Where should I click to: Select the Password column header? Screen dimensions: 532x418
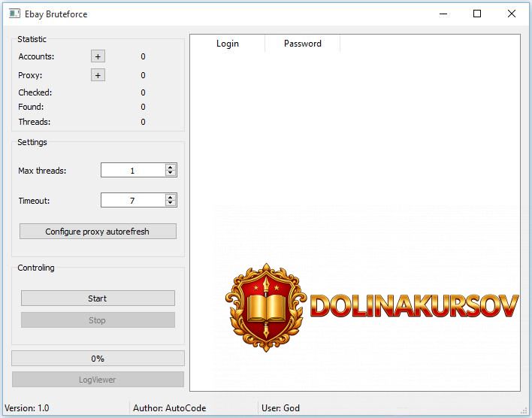pos(302,44)
